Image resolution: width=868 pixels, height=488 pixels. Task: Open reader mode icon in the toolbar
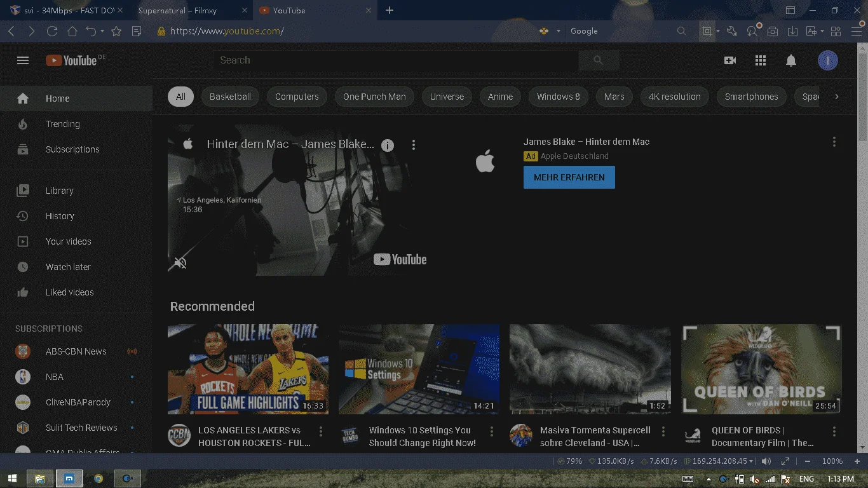pyautogui.click(x=136, y=31)
